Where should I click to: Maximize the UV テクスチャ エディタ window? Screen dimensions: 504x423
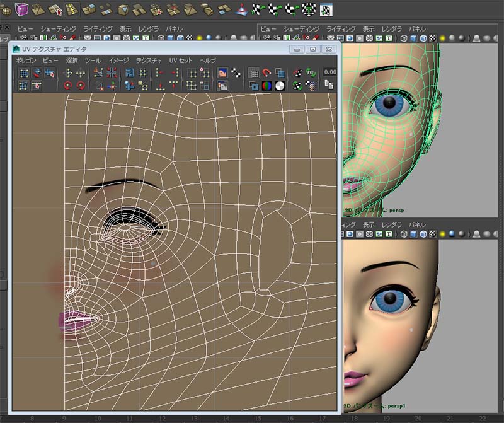tap(312, 49)
